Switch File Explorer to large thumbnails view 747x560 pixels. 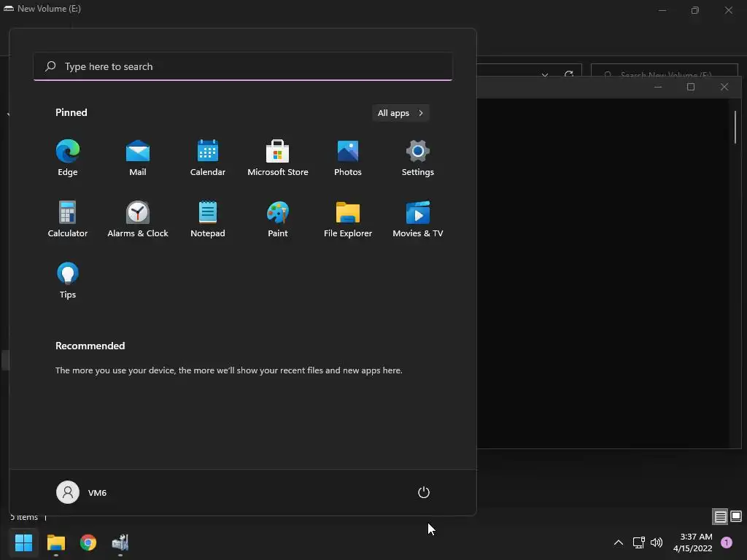tap(736, 516)
